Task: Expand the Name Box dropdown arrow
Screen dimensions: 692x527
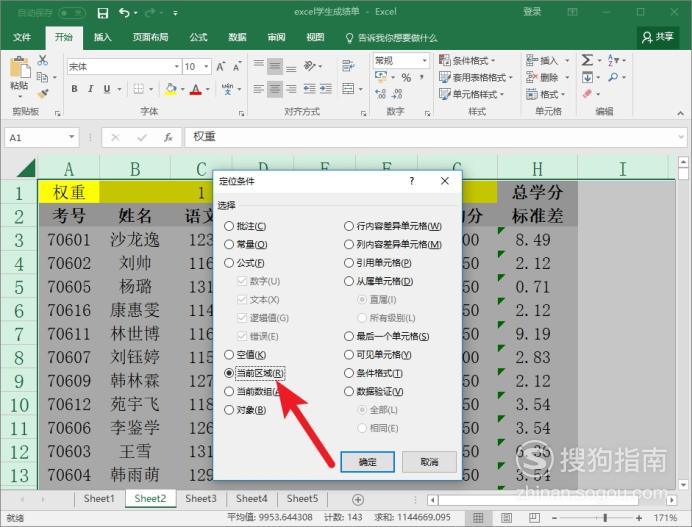Action: [71, 137]
